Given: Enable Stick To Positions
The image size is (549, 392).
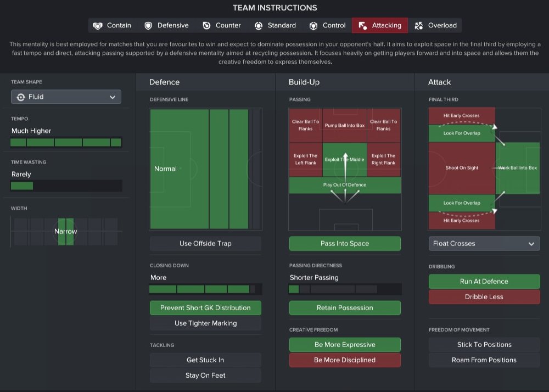Looking at the screenshot, I should click(484, 345).
